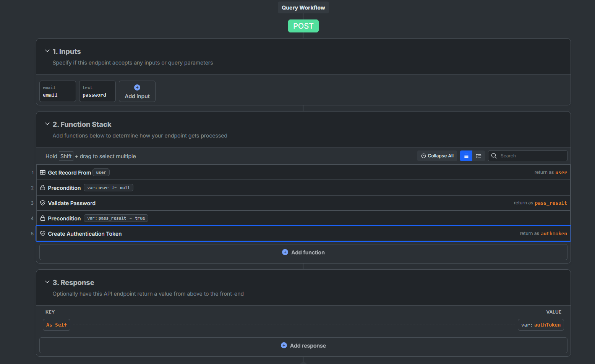Click the 3. Response heading

point(73,283)
